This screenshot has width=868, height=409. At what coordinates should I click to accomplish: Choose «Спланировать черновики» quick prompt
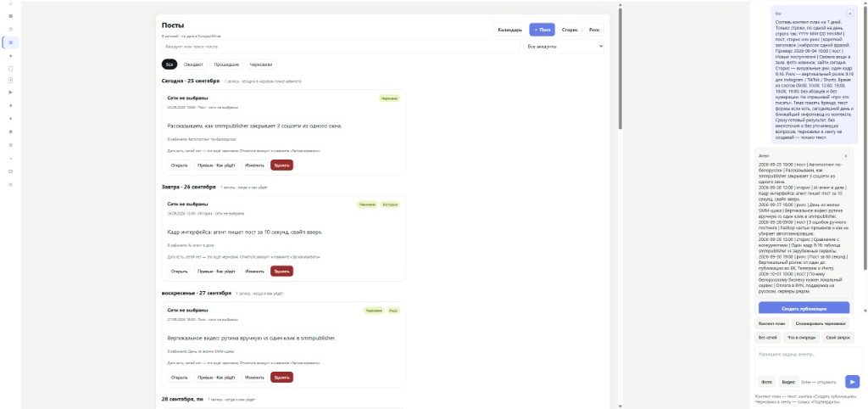821,323
